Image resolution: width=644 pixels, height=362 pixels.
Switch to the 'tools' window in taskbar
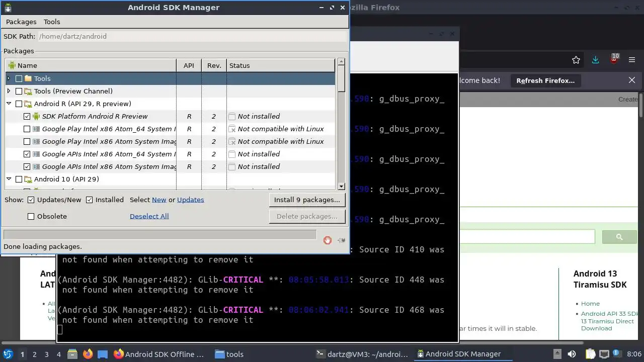[229, 354]
